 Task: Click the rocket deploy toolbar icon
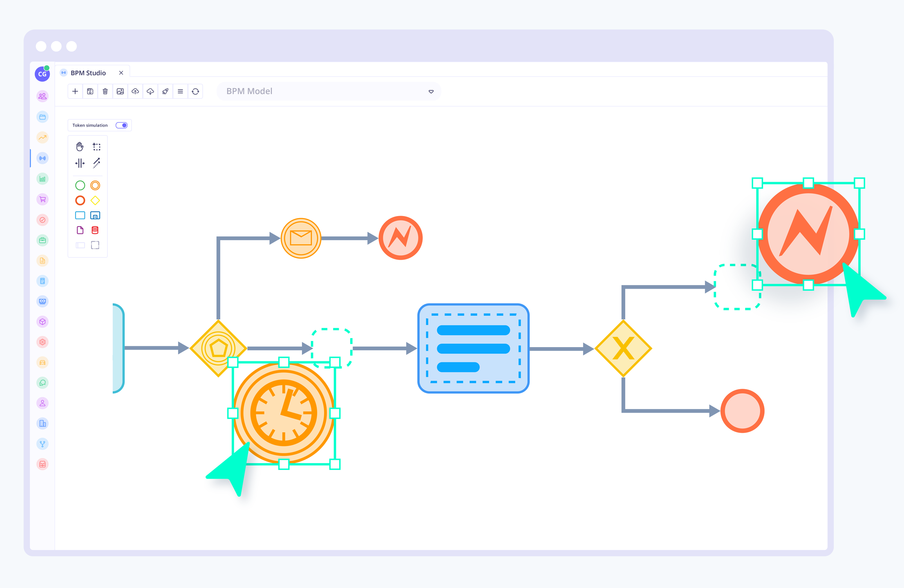[x=165, y=91]
